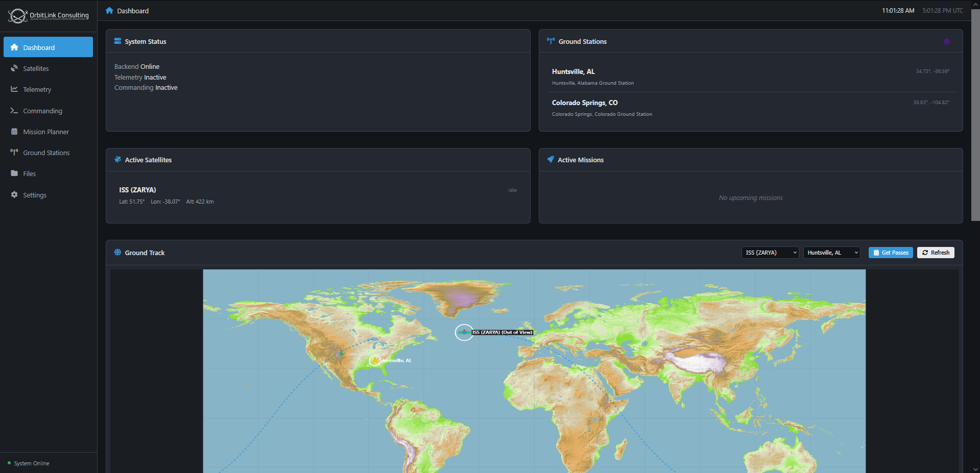The height and width of the screenshot is (473, 980).
Task: Open the ISS (ZARYA) satellite dropdown
Action: coord(770,253)
